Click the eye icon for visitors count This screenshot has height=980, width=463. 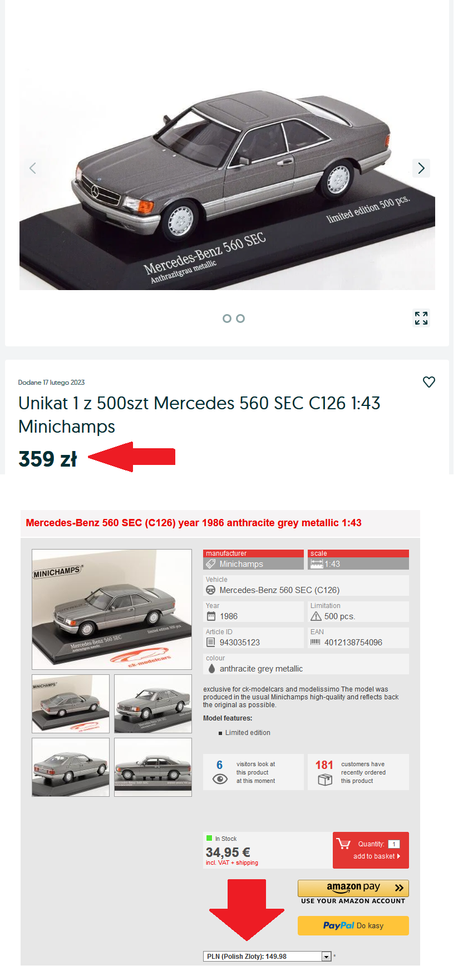coord(220,779)
